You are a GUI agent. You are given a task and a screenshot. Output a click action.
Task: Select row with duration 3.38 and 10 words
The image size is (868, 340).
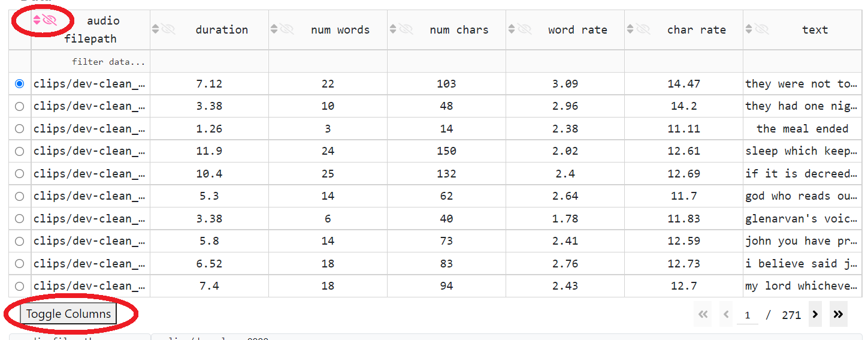20,106
